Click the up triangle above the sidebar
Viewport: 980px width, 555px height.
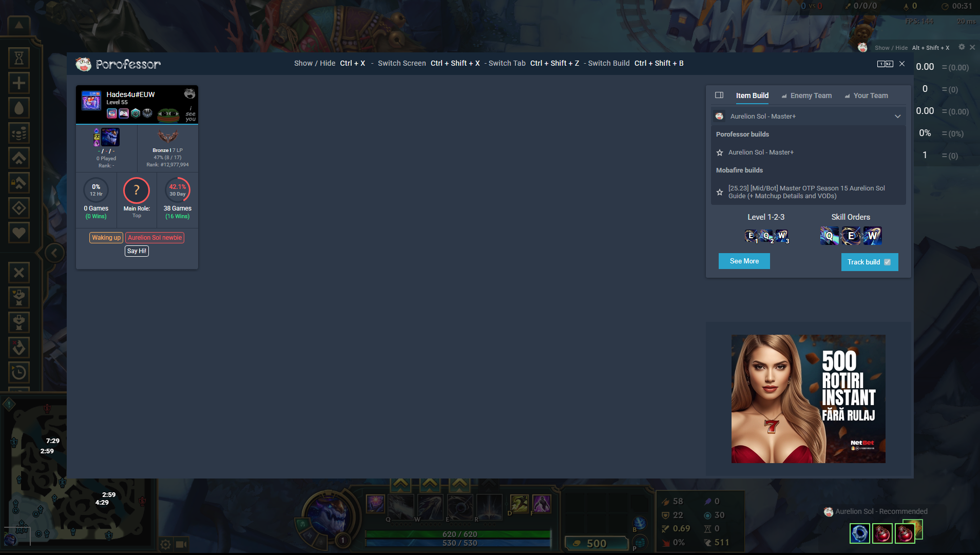(x=18, y=25)
